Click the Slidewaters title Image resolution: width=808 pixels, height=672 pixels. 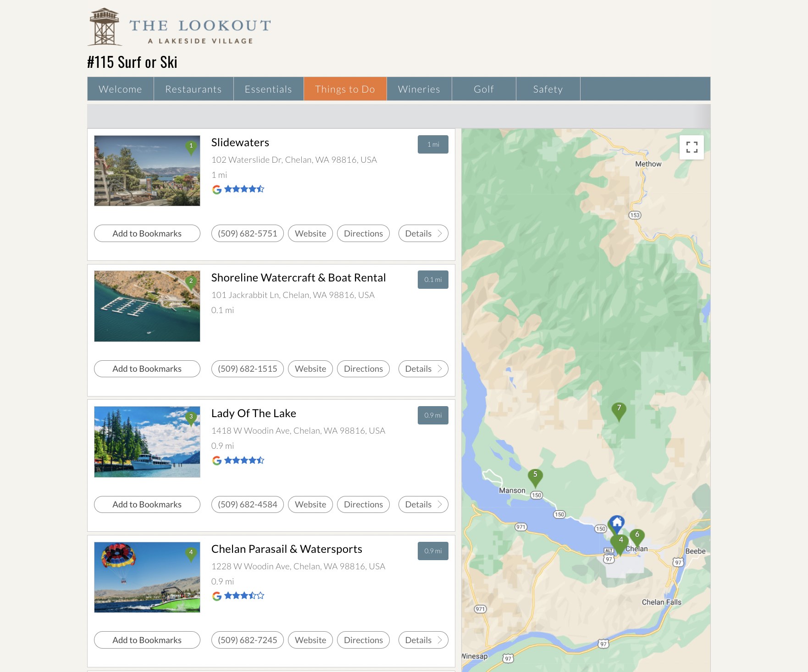coord(240,143)
